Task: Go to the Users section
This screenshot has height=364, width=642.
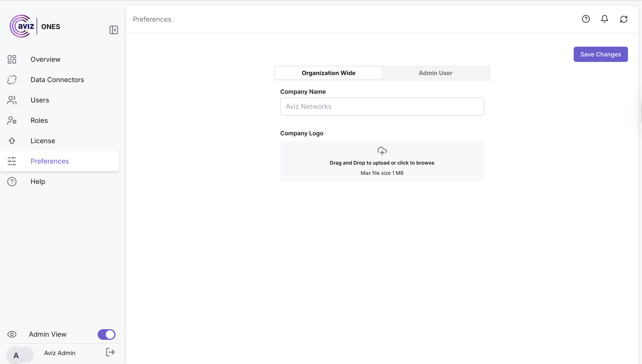Action: click(39, 100)
